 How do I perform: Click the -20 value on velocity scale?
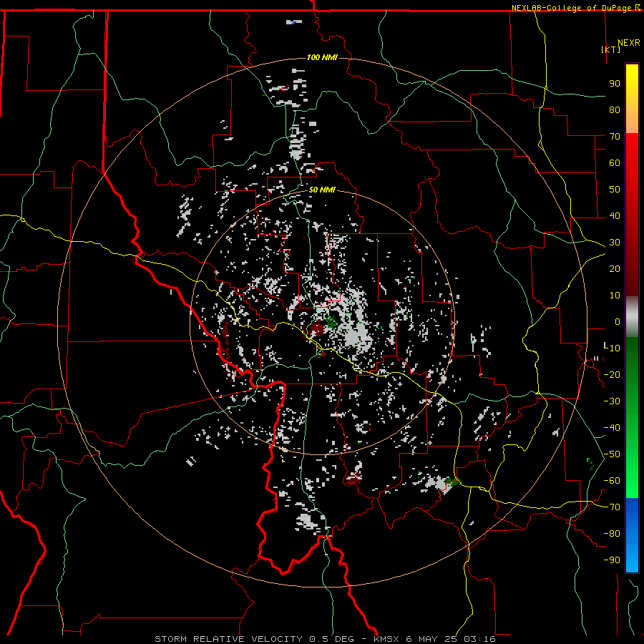[612, 374]
